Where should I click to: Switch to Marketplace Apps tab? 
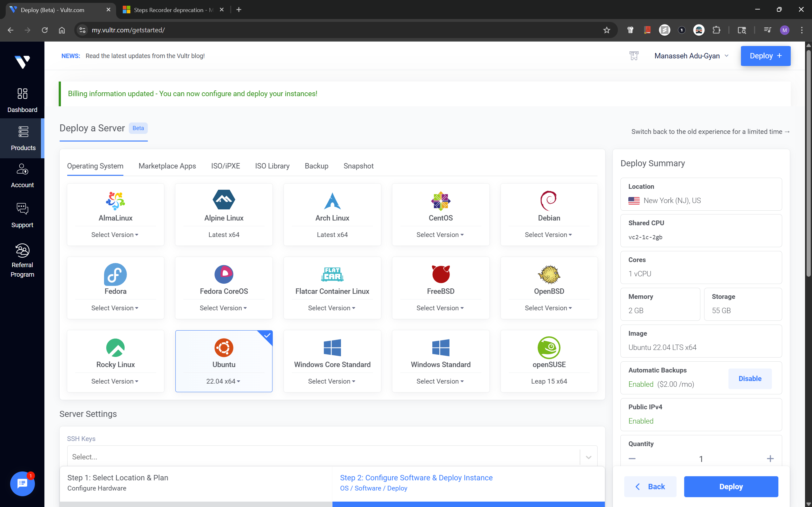pyautogui.click(x=167, y=166)
